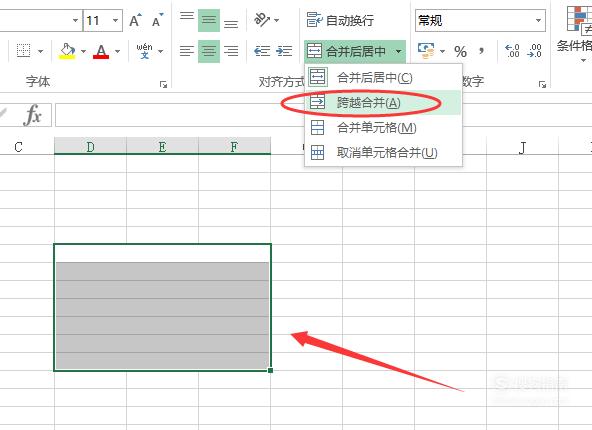Increase font size with the large A icon
592x430 pixels.
point(136,20)
